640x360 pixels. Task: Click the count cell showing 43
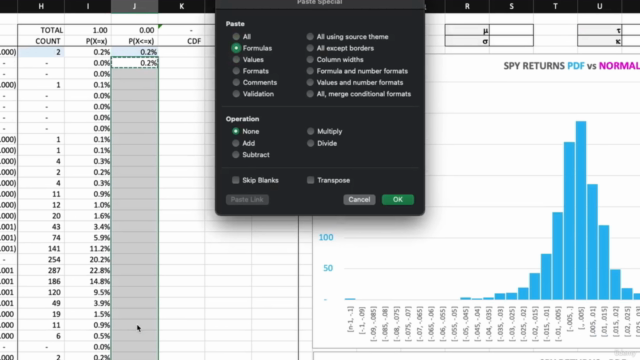pyautogui.click(x=41, y=227)
